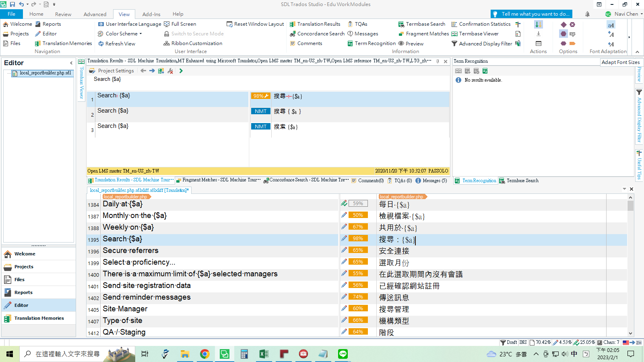Switch to the Review ribbon tab
The image size is (644, 362).
tap(63, 14)
